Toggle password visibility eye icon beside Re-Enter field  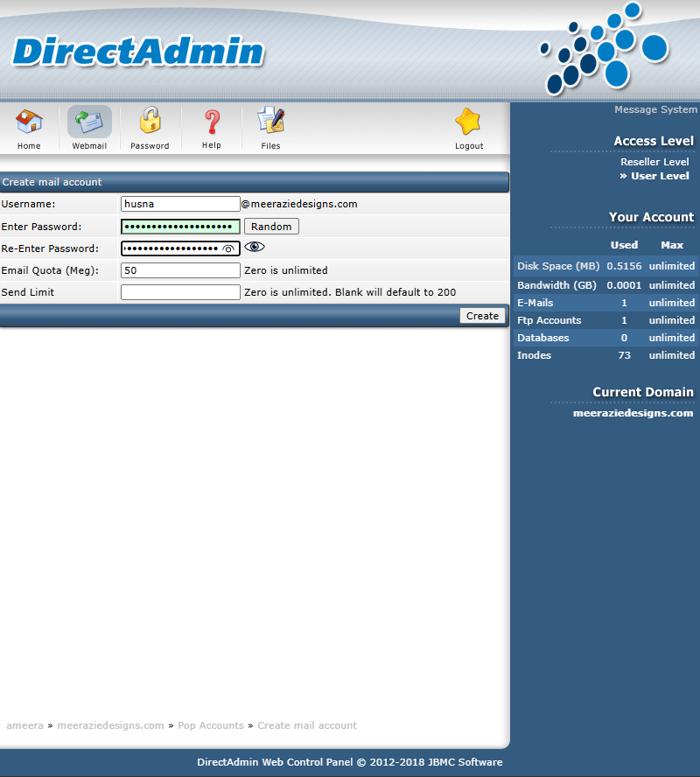tap(255, 247)
